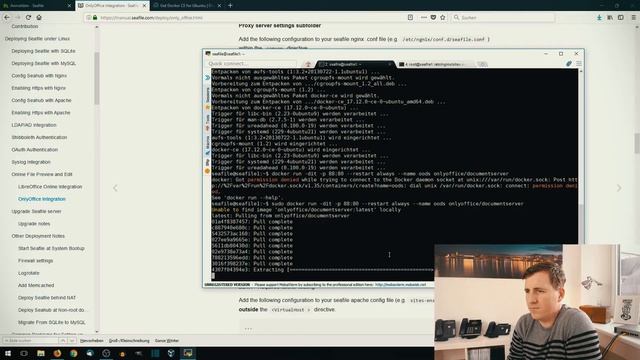
Task: Open Syslog Integration sidebar link
Action: pyautogui.click(x=31, y=162)
